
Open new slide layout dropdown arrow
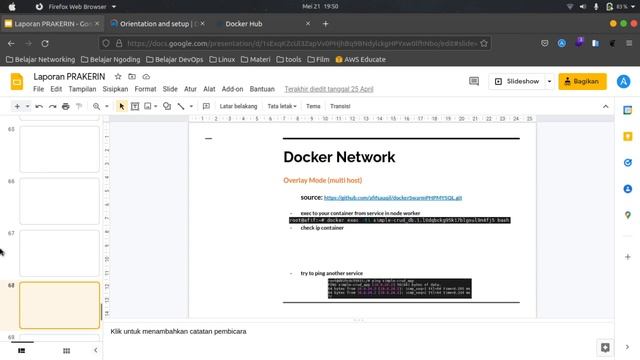pyautogui.click(x=27, y=106)
